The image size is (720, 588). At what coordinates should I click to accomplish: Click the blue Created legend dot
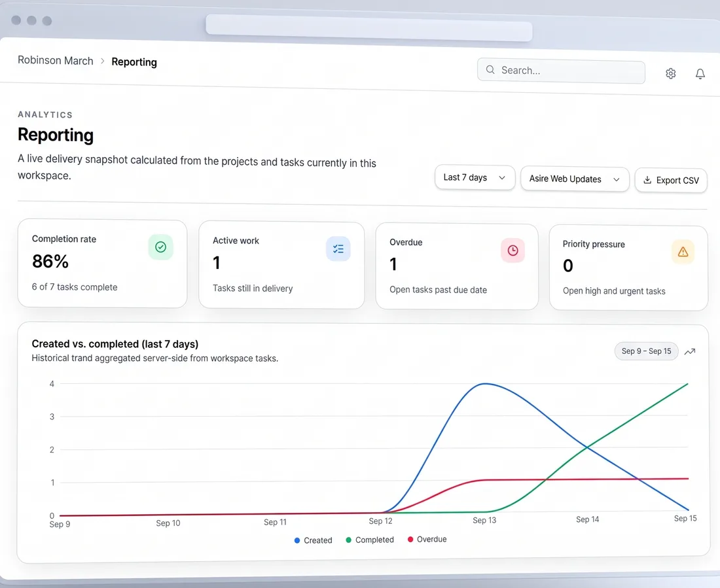point(297,541)
